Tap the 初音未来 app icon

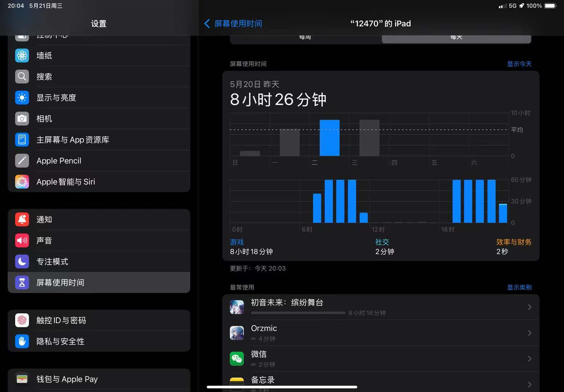(237, 307)
